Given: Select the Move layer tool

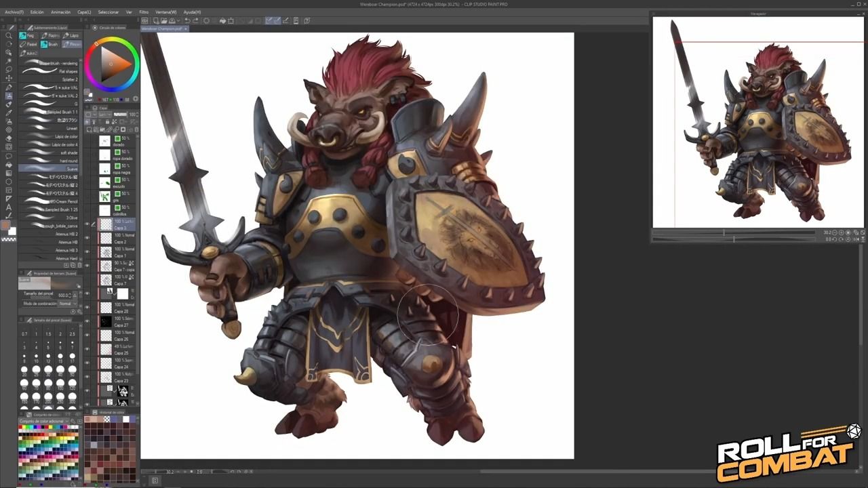Looking at the screenshot, I should (9, 78).
